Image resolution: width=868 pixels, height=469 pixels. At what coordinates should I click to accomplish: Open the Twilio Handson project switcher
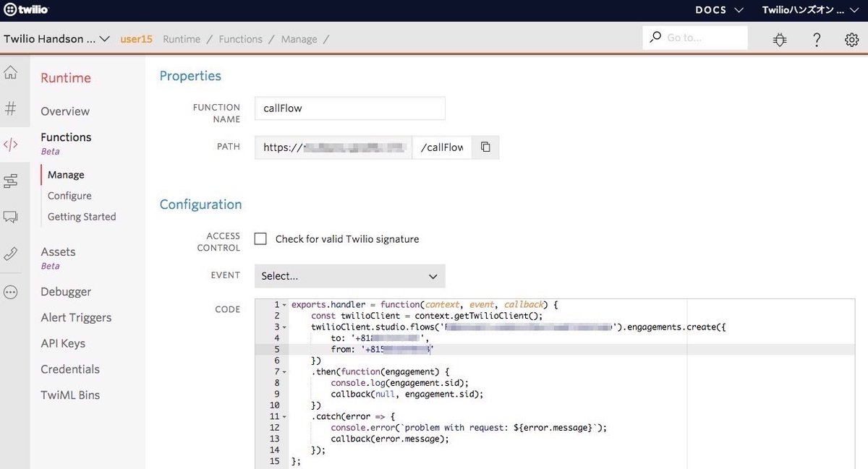(x=56, y=39)
